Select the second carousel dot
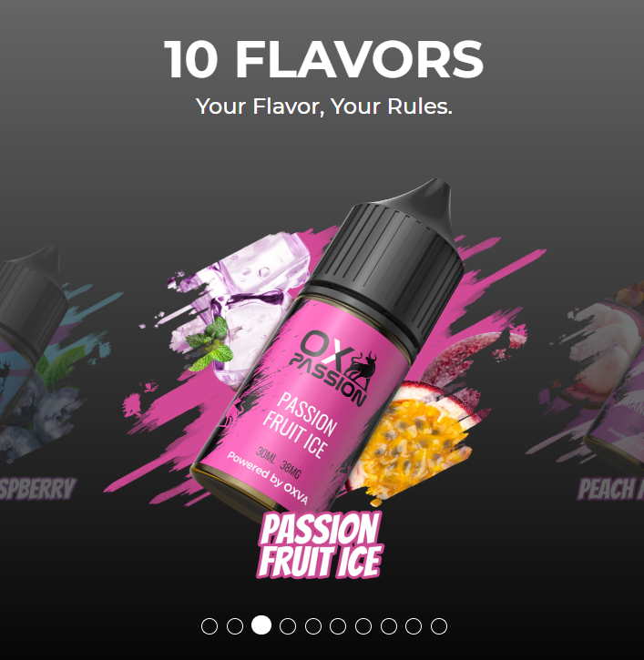This screenshot has height=660, width=644. point(235,626)
